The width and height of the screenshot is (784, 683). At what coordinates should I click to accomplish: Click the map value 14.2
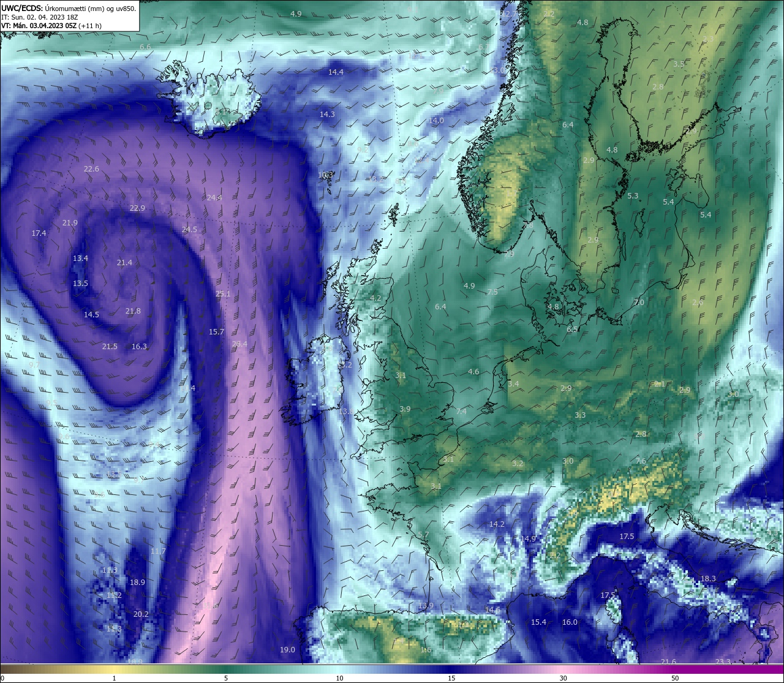tap(497, 524)
